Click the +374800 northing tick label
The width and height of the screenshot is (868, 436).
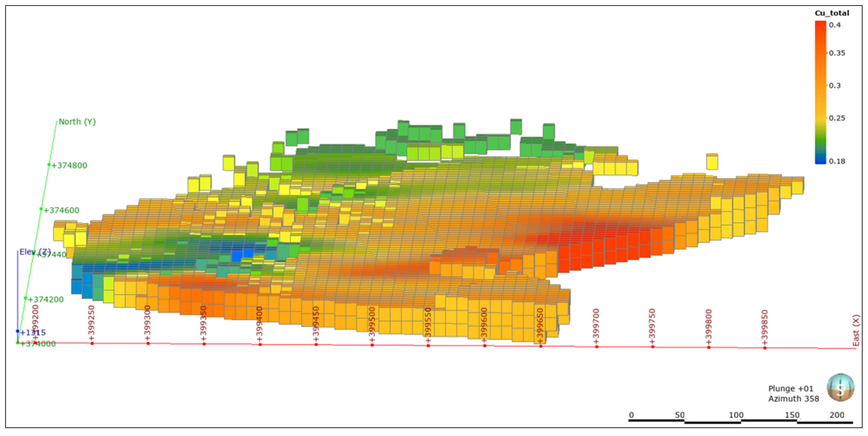click(69, 166)
